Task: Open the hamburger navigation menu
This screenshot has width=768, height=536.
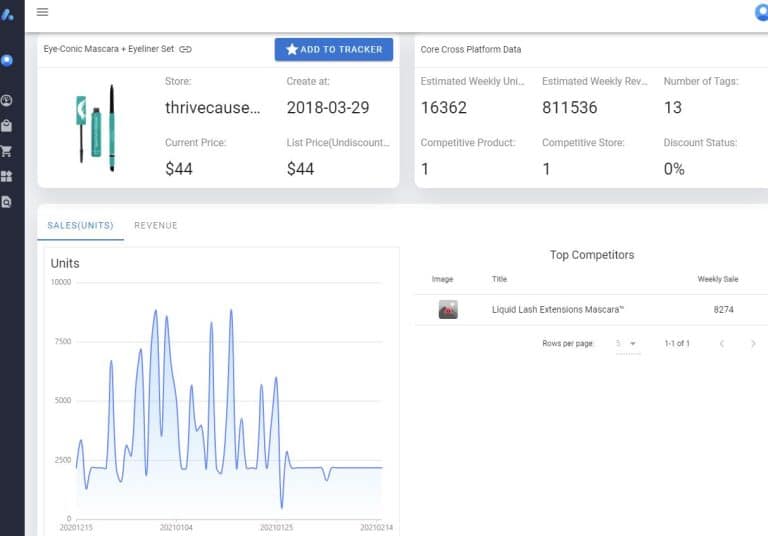Action: tap(42, 12)
